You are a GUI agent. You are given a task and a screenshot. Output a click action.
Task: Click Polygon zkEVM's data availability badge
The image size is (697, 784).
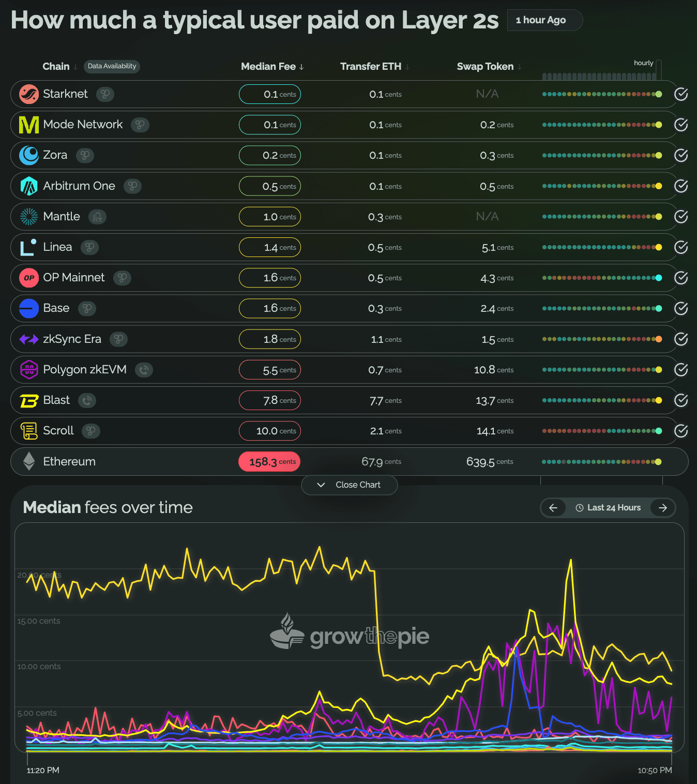144,370
